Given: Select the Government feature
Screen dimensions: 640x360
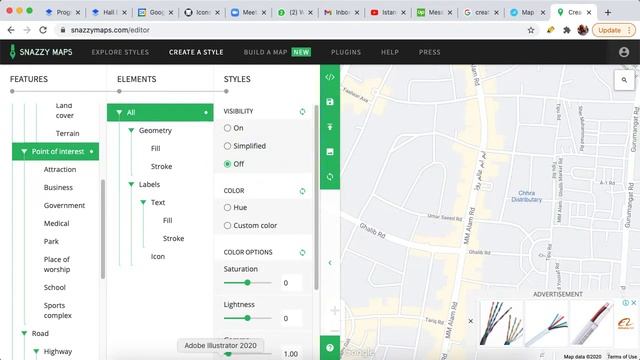Looking at the screenshot, I should (64, 205).
